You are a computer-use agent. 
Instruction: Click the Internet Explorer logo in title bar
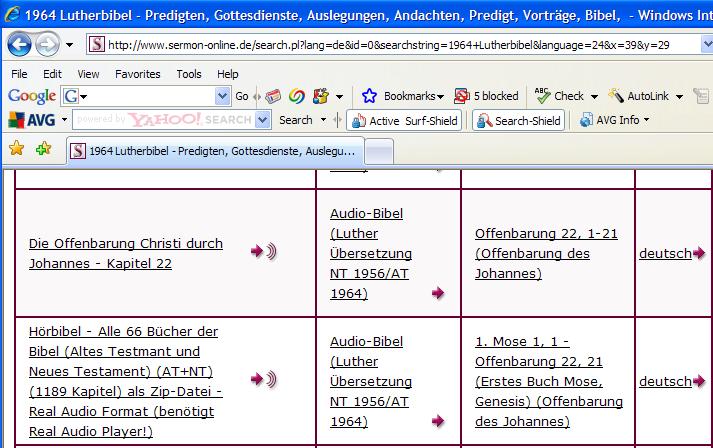pos(12,14)
